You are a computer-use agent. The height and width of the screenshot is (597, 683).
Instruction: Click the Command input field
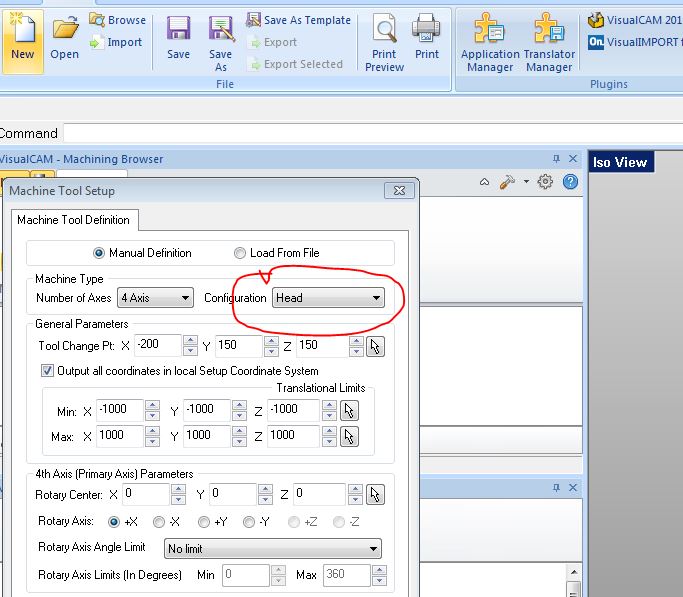tap(373, 133)
